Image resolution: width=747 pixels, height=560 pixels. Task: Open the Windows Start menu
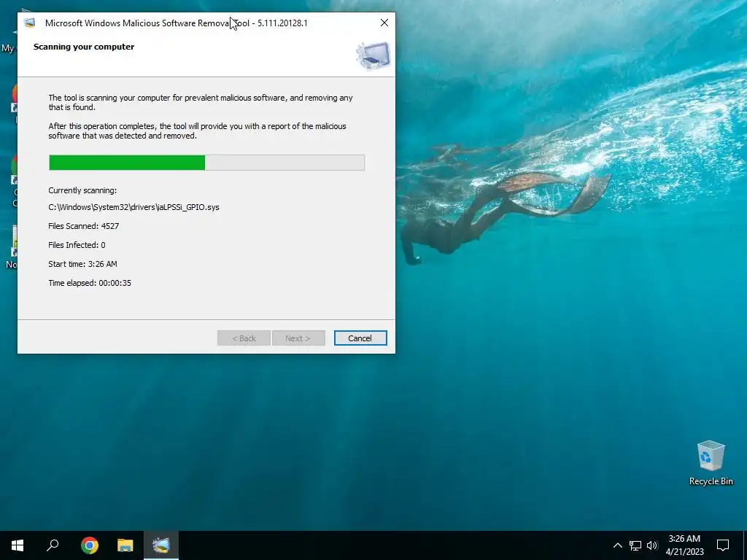pyautogui.click(x=18, y=545)
